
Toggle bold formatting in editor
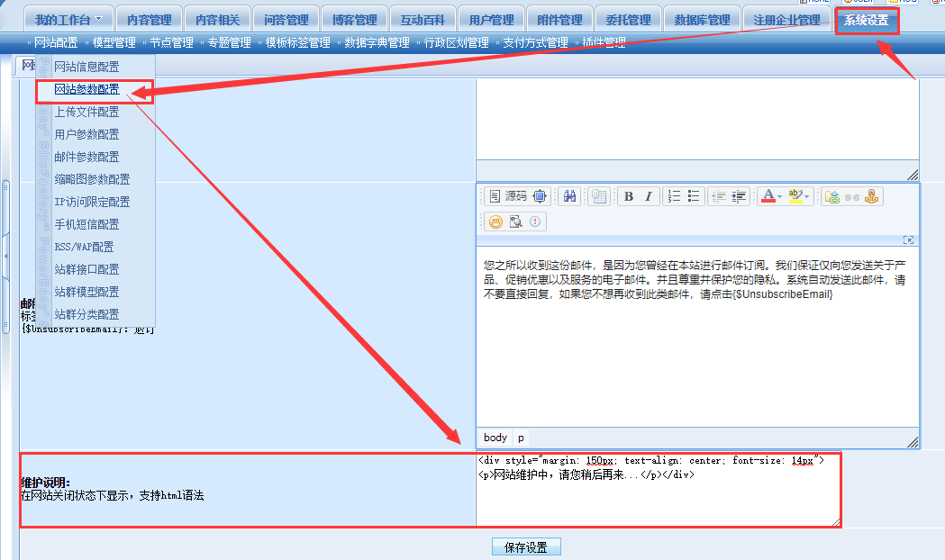629,196
